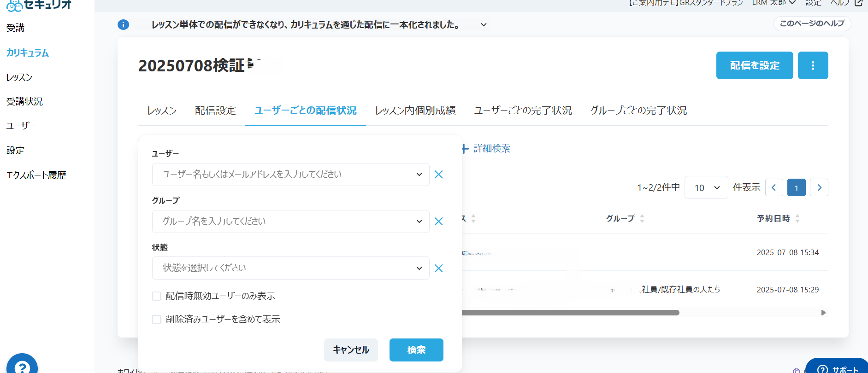The width and height of the screenshot is (868, 373).
Task: Click the external link icon beside ヘルプ
Action: click(x=858, y=3)
